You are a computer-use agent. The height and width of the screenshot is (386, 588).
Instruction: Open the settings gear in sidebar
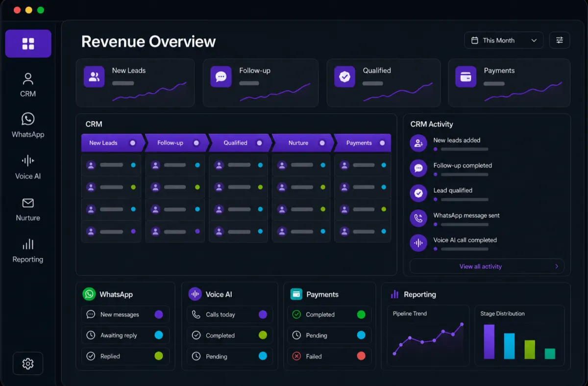(28, 363)
